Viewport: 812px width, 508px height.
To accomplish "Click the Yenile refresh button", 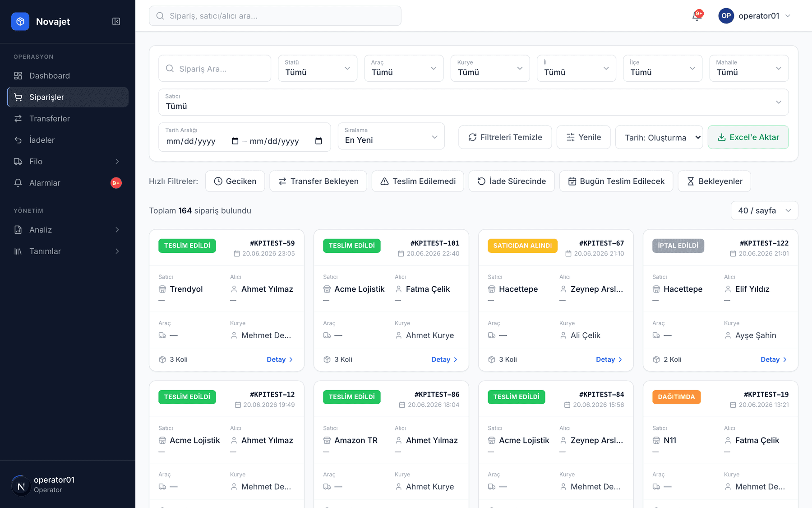I will pos(584,137).
